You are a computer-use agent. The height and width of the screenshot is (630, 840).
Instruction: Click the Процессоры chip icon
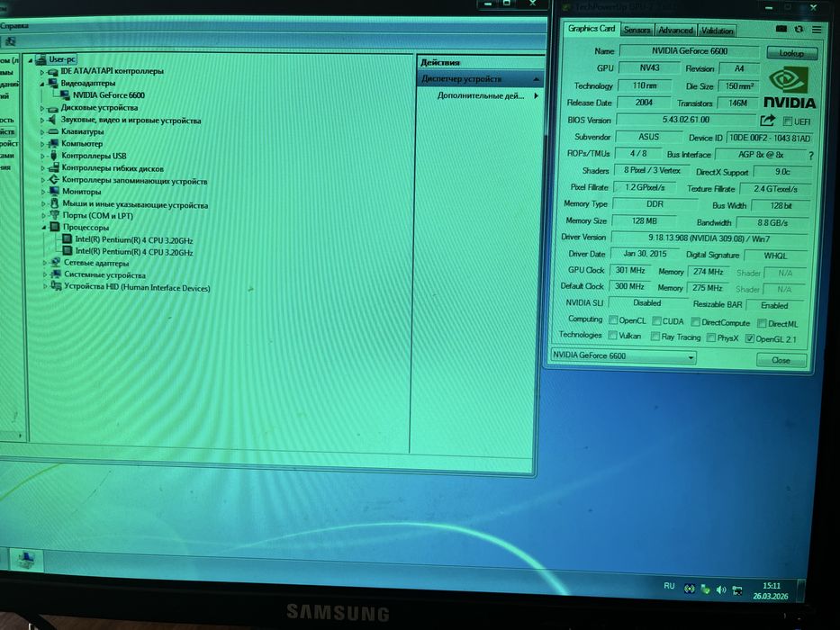pyautogui.click(x=55, y=227)
